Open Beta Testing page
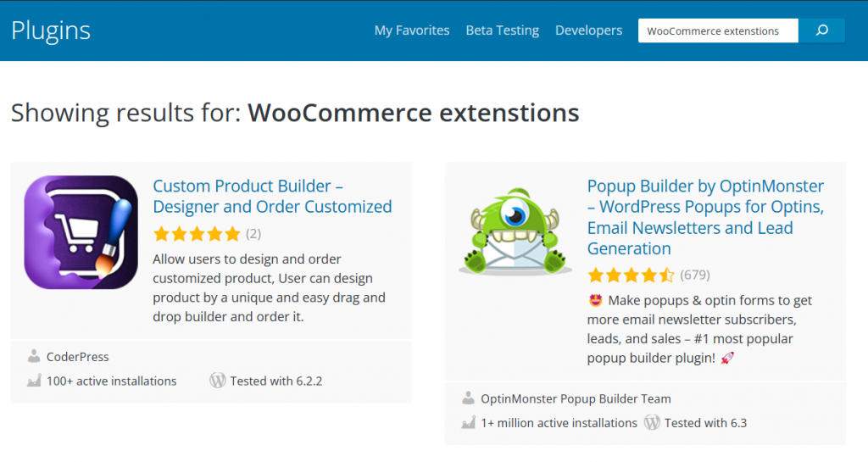Viewport: 868px width, 462px height. [x=502, y=31]
